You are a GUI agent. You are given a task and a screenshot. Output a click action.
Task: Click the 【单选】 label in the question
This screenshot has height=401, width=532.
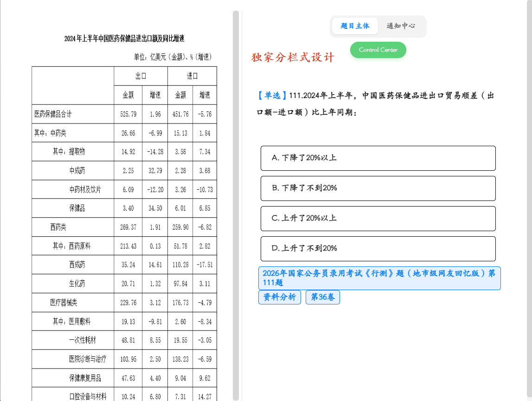pos(272,96)
